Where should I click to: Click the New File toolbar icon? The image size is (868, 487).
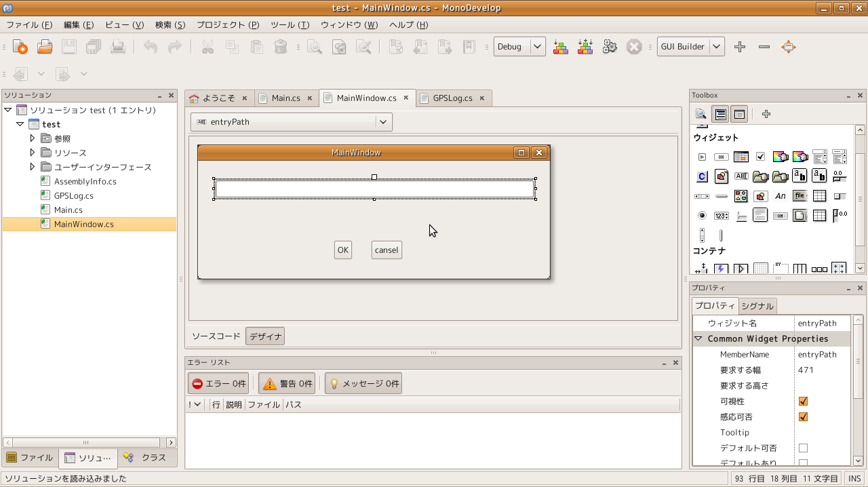tap(20, 47)
